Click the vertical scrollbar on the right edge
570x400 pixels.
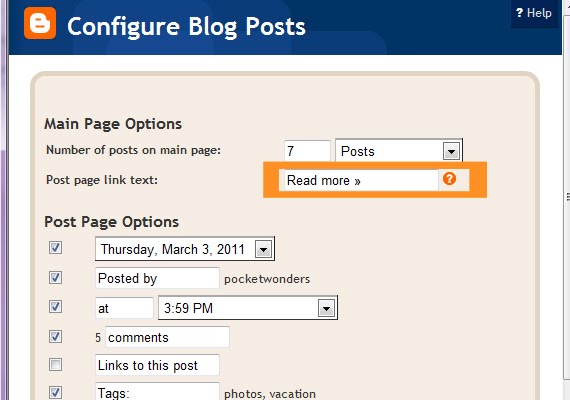[x=567, y=197]
